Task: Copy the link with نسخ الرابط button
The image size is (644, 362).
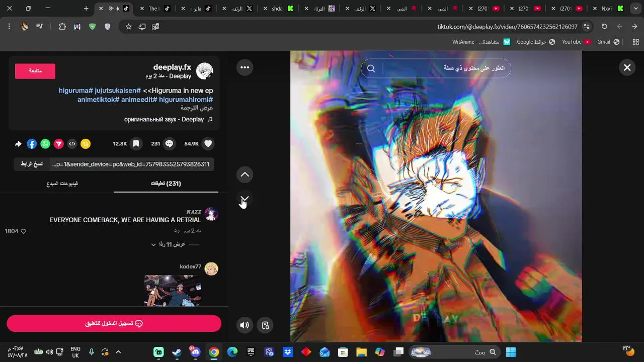Action: point(32,164)
